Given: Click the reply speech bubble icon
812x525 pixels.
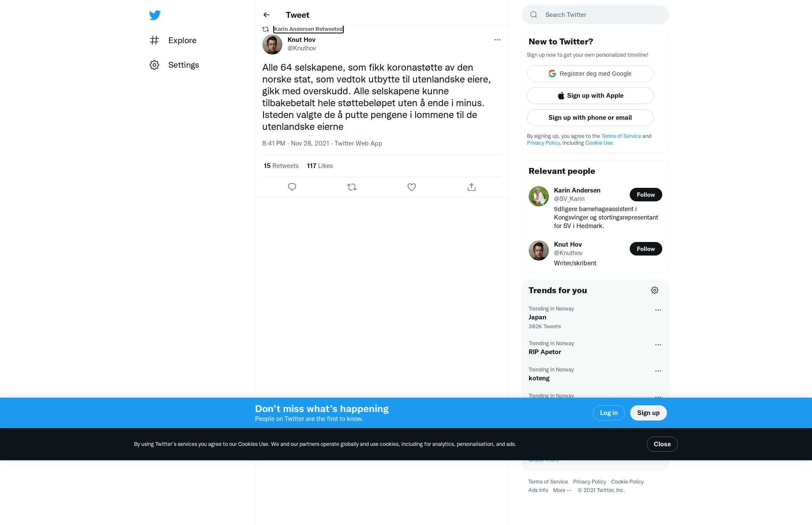Looking at the screenshot, I should pyautogui.click(x=292, y=187).
